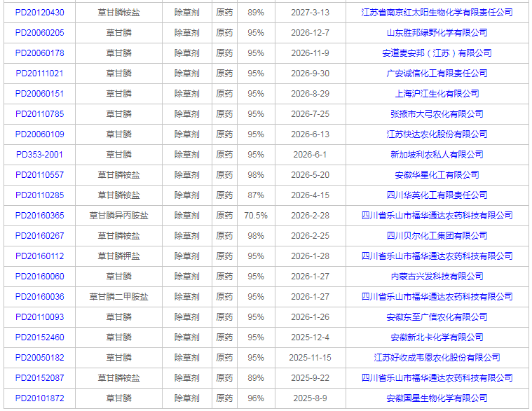Open registration link PD20050182

pyautogui.click(x=40, y=358)
